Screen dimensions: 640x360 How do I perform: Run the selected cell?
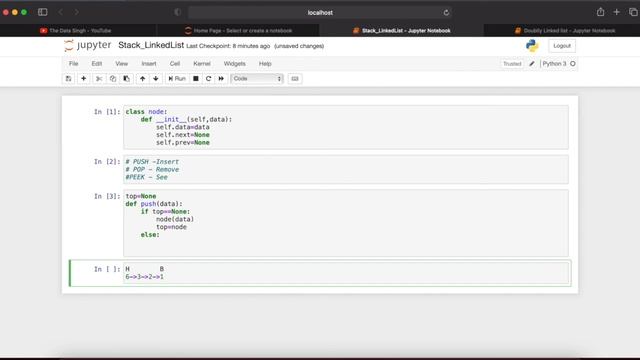(177, 78)
